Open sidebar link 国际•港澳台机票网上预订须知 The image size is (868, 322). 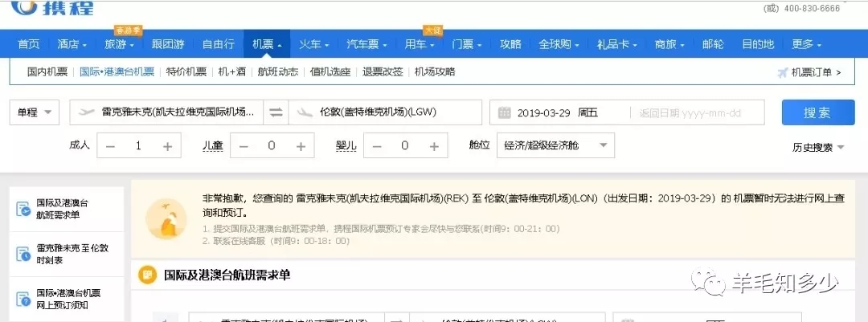(x=67, y=299)
